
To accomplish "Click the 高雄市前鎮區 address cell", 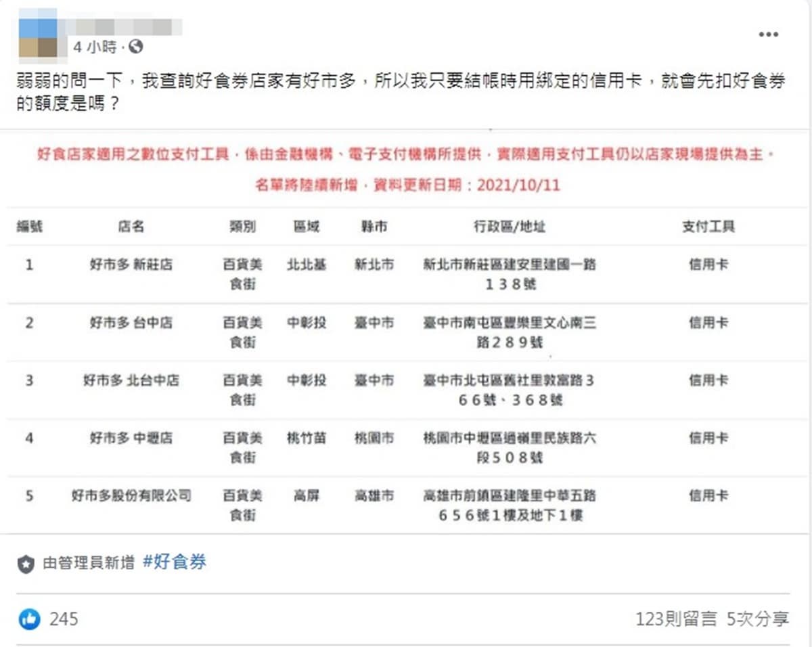I will click(x=510, y=506).
